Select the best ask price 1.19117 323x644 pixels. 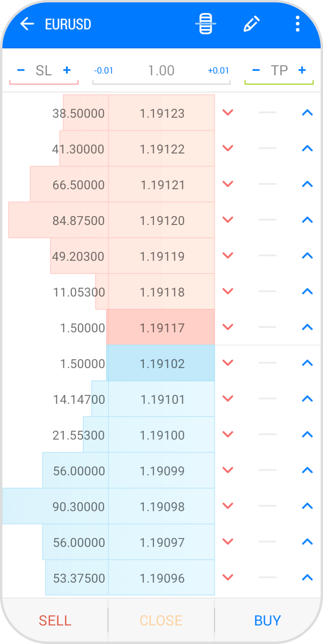tap(162, 328)
